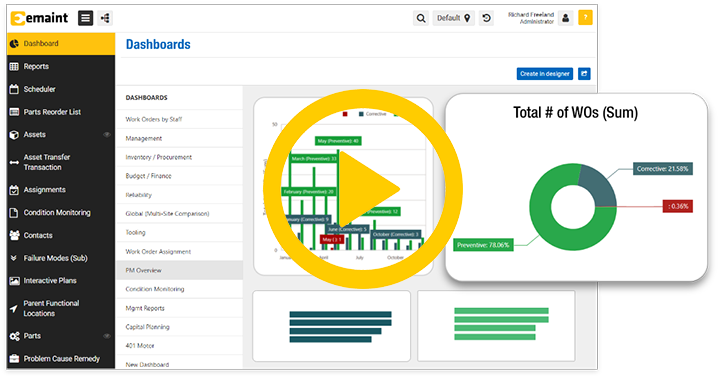Click the Corrective legend color swatch in the chart
This screenshot has width=725, height=378.
(361, 114)
